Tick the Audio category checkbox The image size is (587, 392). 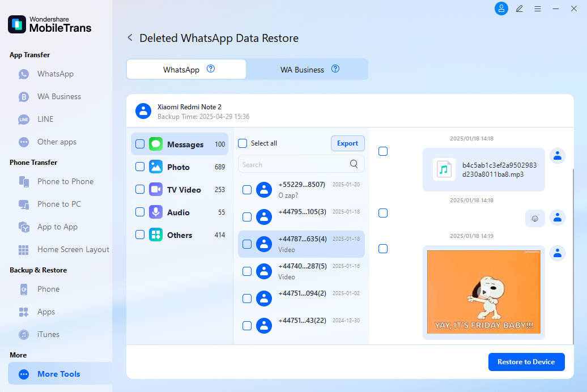(139, 212)
